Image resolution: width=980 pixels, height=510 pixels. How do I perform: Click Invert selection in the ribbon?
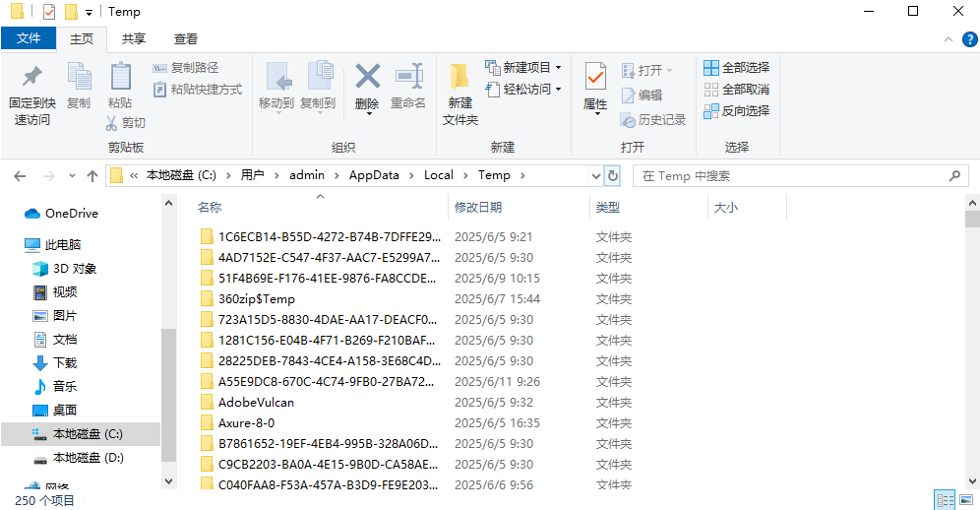(x=736, y=111)
